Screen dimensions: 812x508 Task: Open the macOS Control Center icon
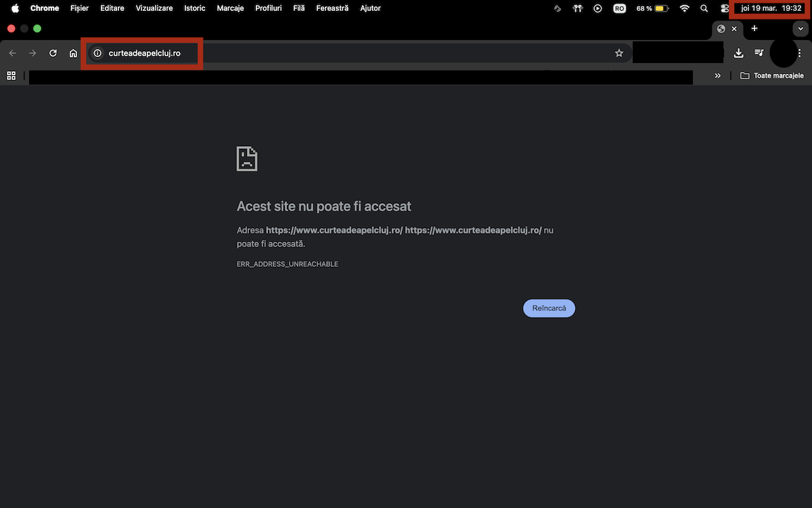(x=725, y=8)
